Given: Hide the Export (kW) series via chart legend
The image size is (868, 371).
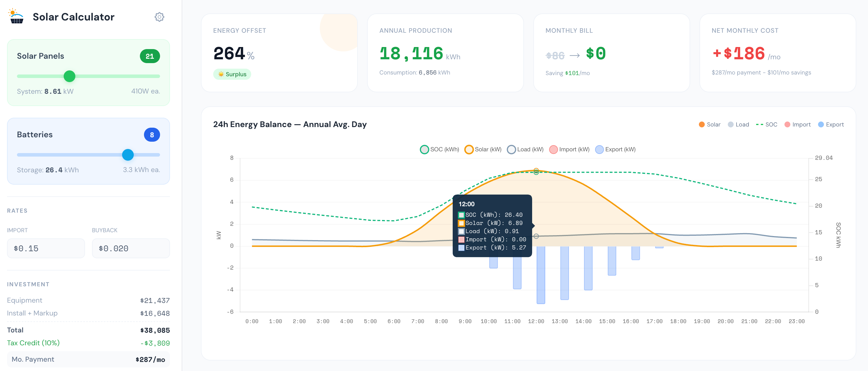Looking at the screenshot, I should (615, 149).
